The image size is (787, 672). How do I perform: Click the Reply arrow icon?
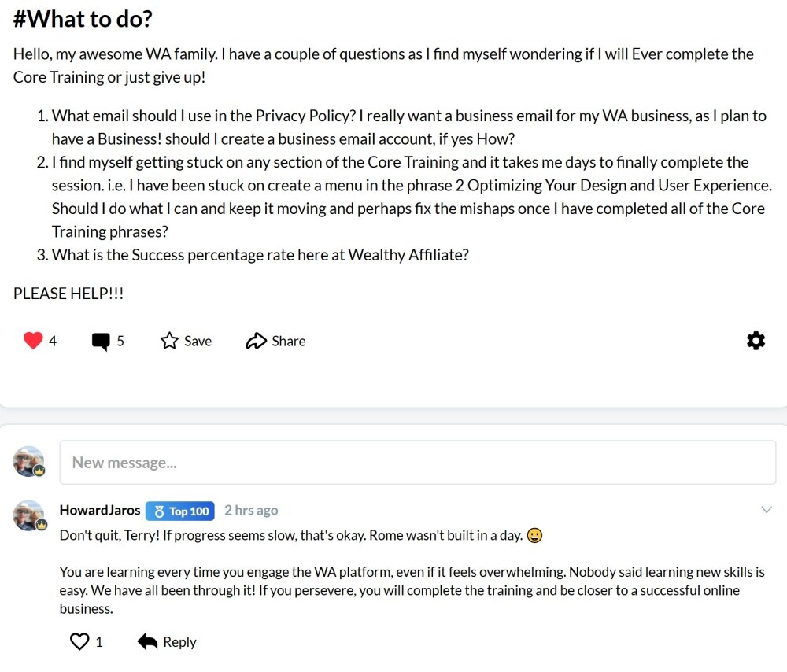click(147, 642)
